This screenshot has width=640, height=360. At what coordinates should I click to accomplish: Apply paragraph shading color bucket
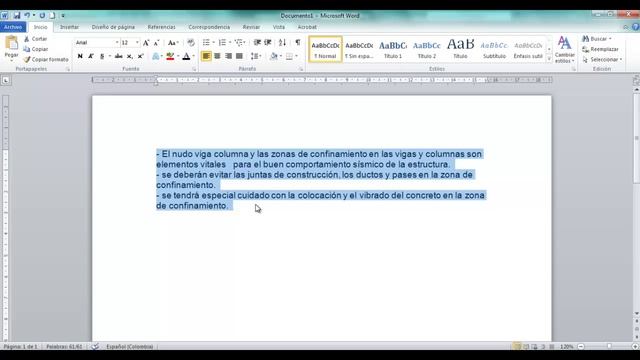tap(274, 56)
